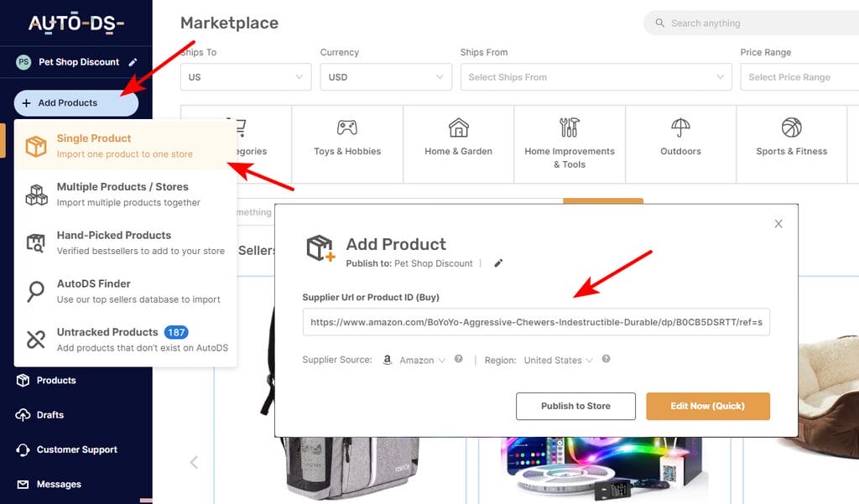This screenshot has height=504, width=859.
Task: Click help icon next to Region
Action: (606, 360)
